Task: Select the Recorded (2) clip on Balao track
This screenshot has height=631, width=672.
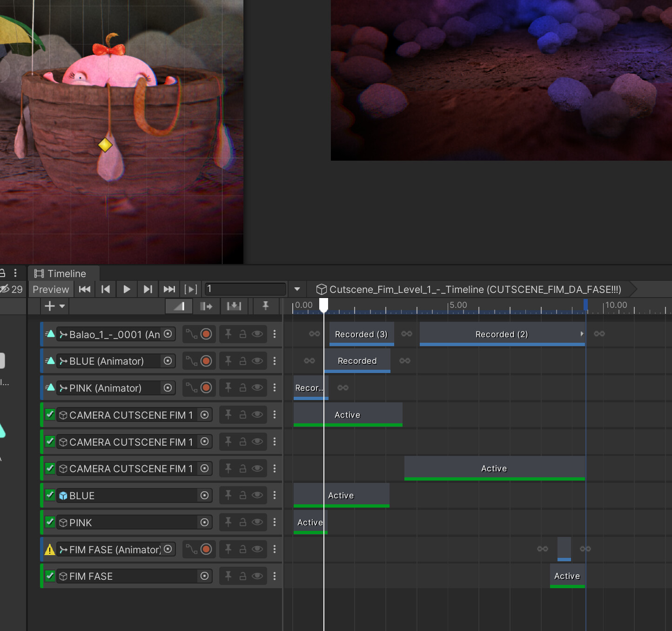Action: click(502, 334)
